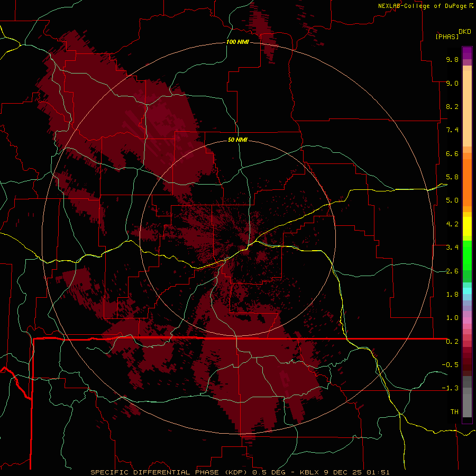Image resolution: width=476 pixels, height=476 pixels.
Task: Click the 5.0 scale value
Action: (452, 200)
